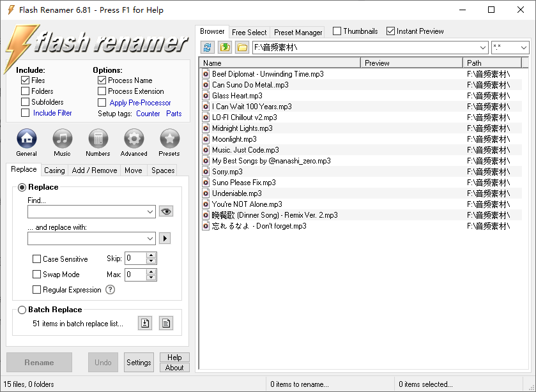Select the Numbers category icon
The image size is (536, 392).
(x=98, y=139)
